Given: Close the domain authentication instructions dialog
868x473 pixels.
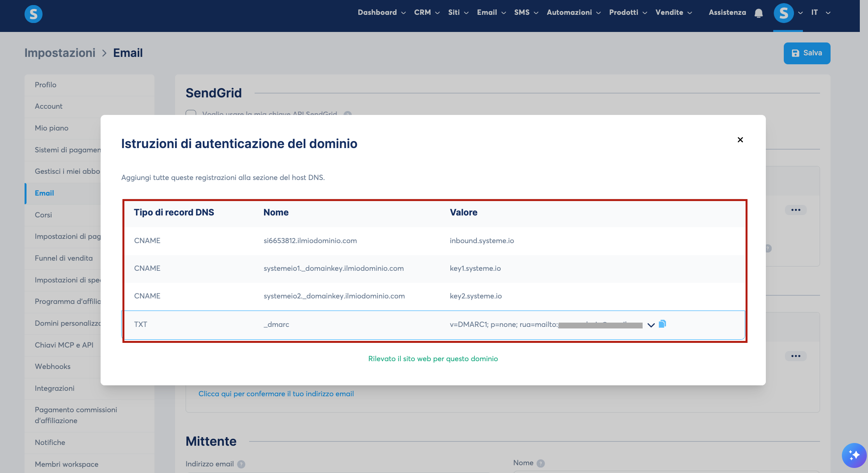Looking at the screenshot, I should pyautogui.click(x=740, y=139).
